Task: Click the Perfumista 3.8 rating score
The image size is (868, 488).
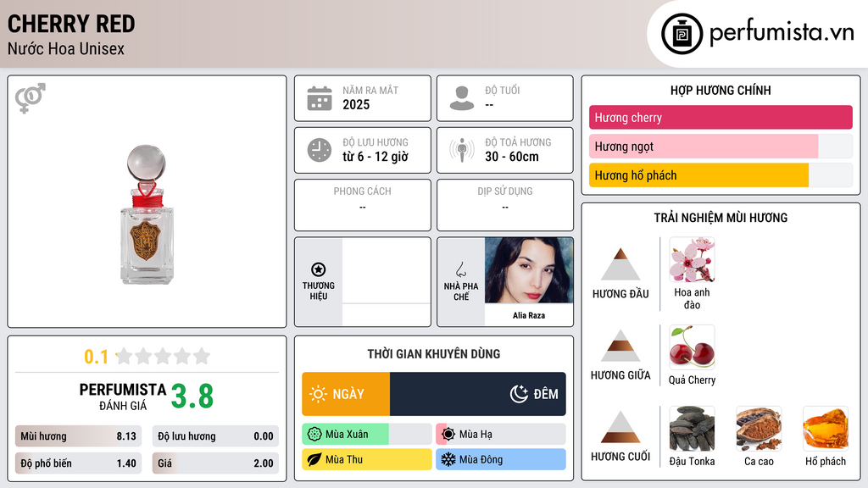Action: click(x=192, y=396)
